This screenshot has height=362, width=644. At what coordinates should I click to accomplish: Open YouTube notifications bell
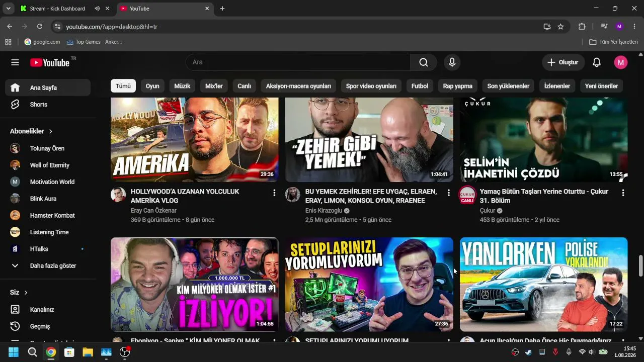(597, 62)
